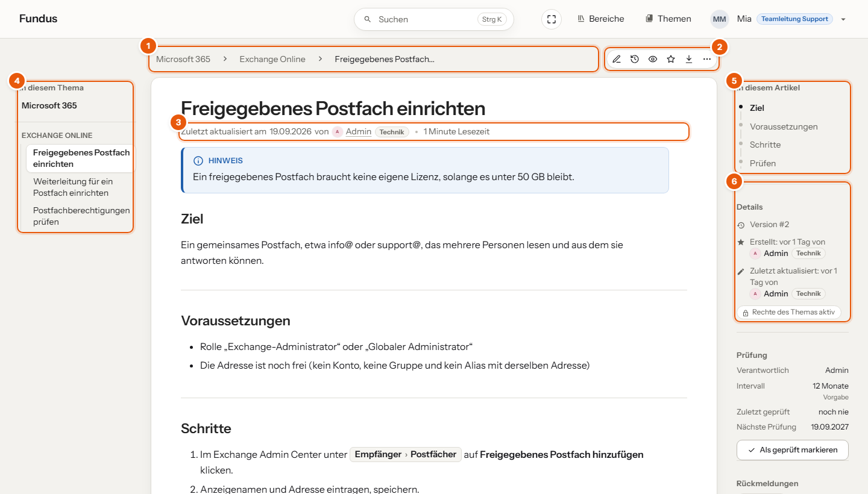This screenshot has height=494, width=868.
Task: Mark the article as favorite with the star icon
Action: [671, 59]
